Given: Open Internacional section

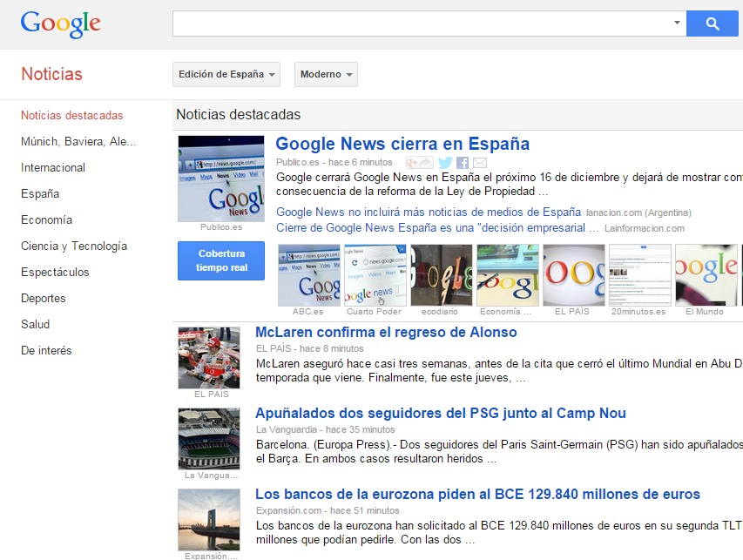Looking at the screenshot, I should click(x=53, y=167).
